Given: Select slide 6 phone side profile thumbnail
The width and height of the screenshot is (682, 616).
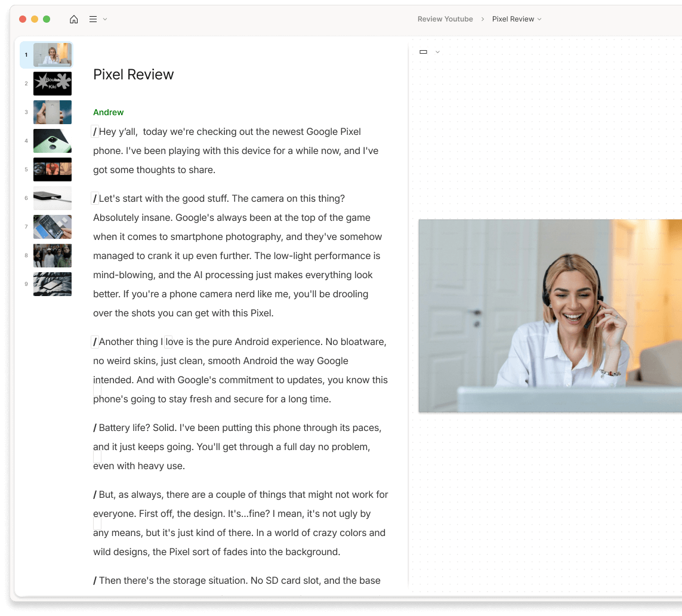Looking at the screenshot, I should 53,198.
